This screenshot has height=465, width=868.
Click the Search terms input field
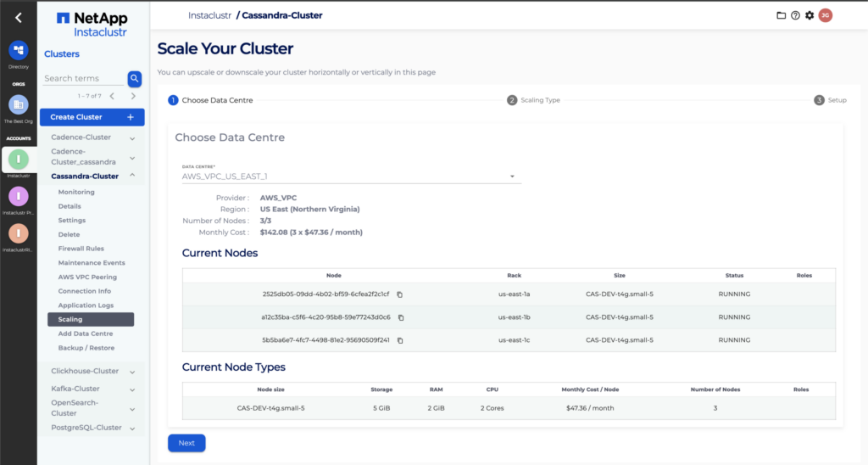coord(83,78)
